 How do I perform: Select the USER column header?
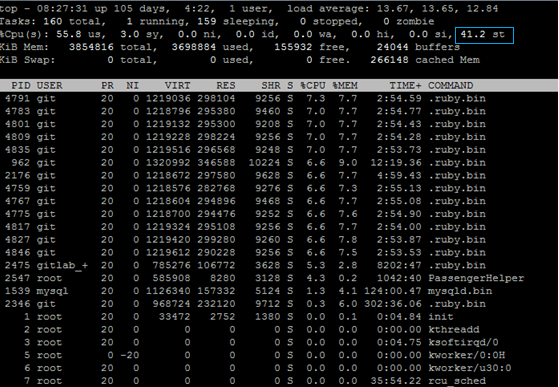[50, 86]
